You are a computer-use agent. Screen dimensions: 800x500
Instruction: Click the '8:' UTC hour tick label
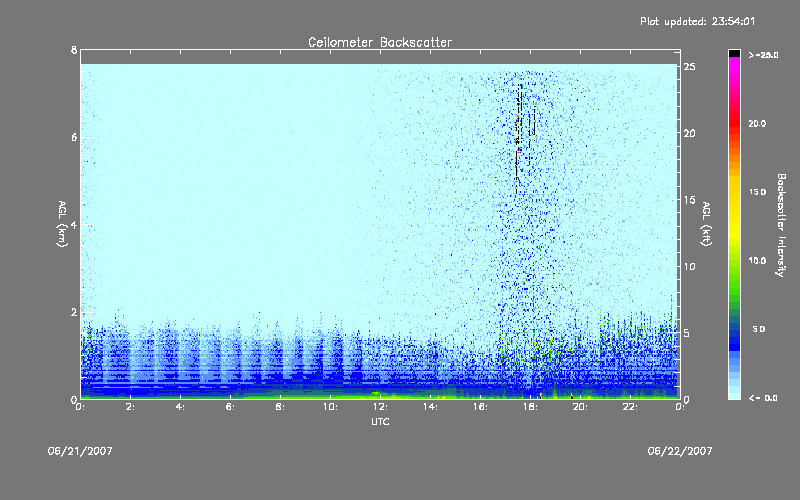[281, 407]
